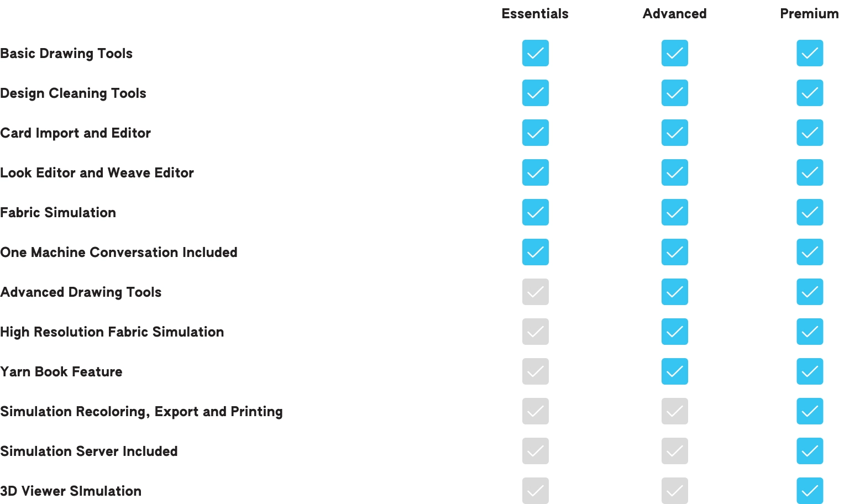
Task: Click Essentials checkmark for Fabric Simulation
Action: 535,212
